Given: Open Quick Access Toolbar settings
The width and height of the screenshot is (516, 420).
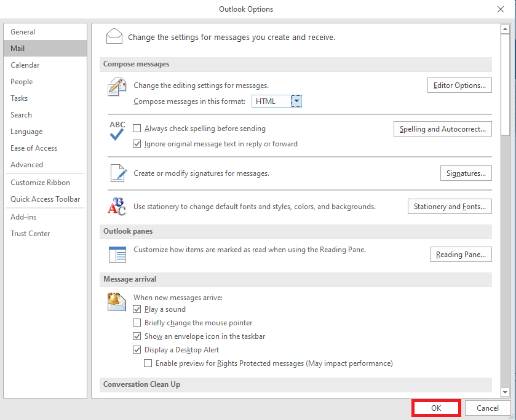Looking at the screenshot, I should click(x=45, y=199).
